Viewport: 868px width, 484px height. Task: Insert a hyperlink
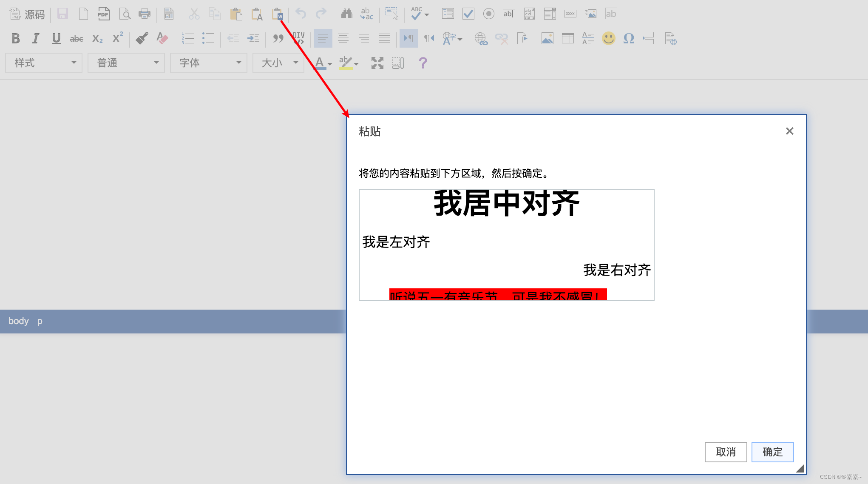[481, 39]
